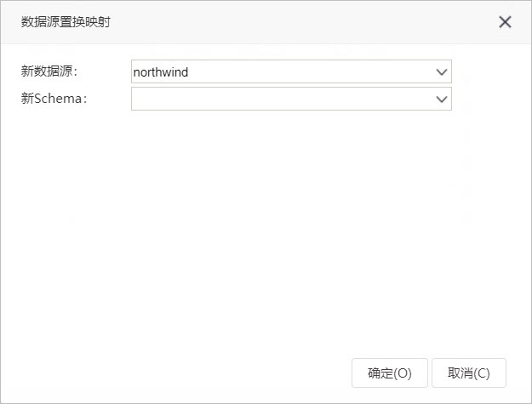The height and width of the screenshot is (404, 532).
Task: Expand the 新数据源 dropdown arrow
Action: [x=442, y=71]
